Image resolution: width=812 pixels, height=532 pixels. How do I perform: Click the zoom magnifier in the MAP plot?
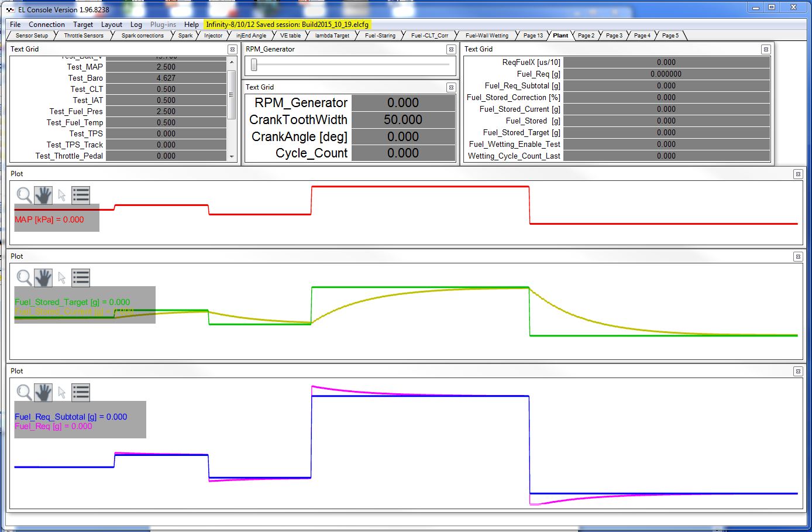[x=24, y=195]
